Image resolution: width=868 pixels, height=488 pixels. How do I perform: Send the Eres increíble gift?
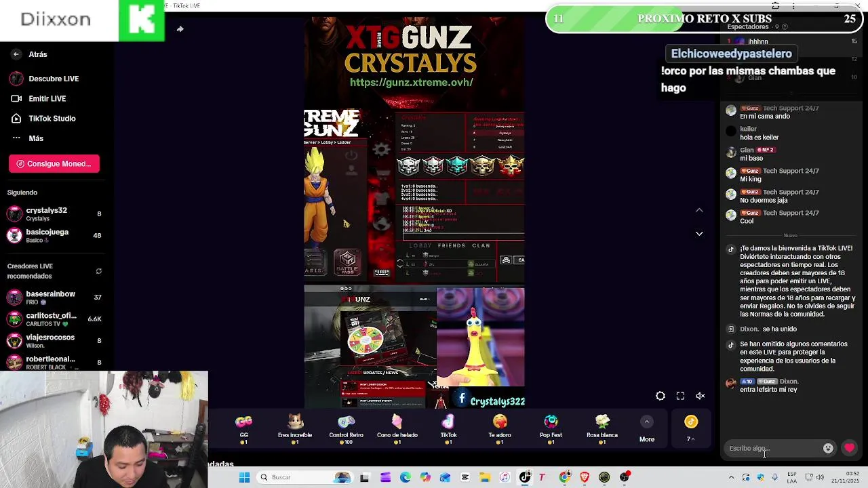coord(295,429)
